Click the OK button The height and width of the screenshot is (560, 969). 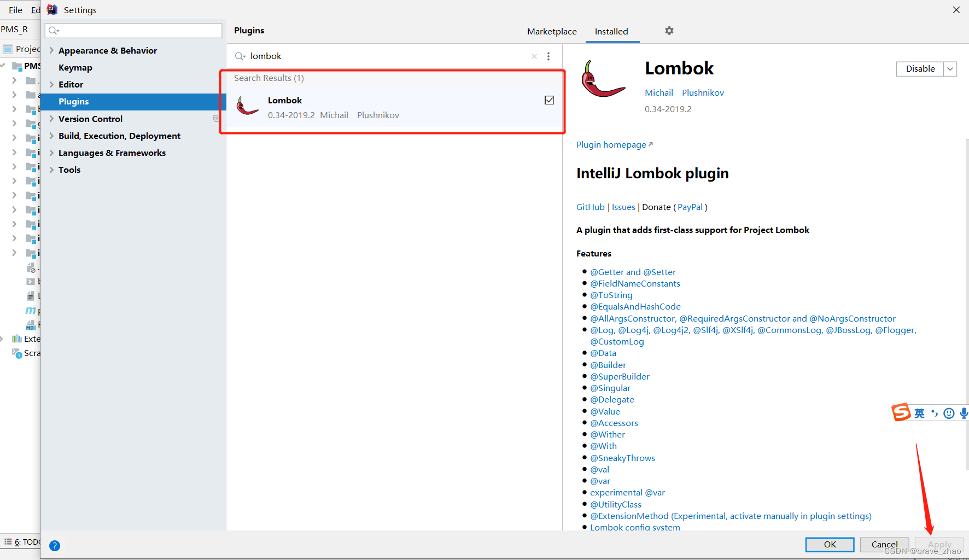pos(830,544)
